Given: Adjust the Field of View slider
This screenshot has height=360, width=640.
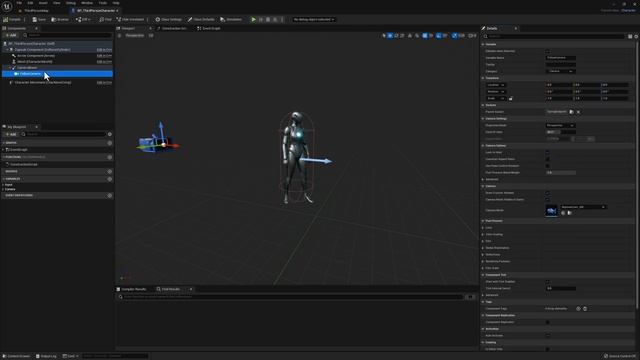Looking at the screenshot, I should point(560,132).
